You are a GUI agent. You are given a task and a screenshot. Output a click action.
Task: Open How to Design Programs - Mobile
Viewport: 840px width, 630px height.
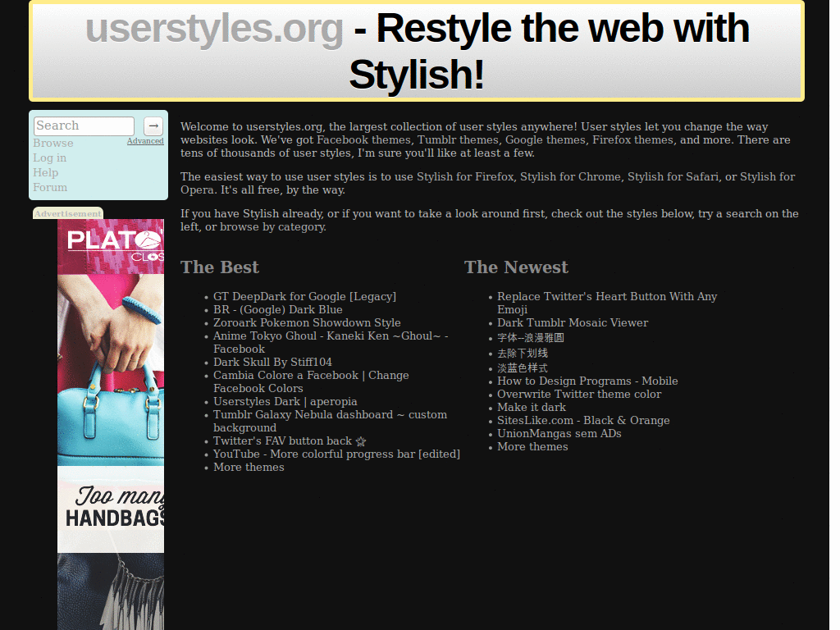point(587,381)
